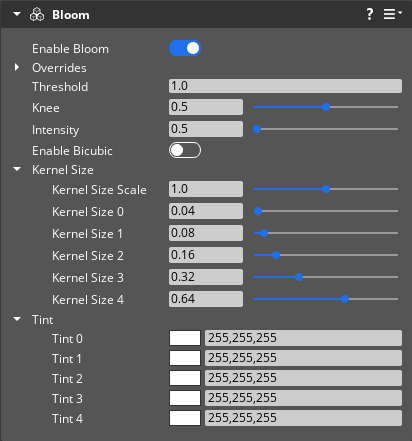This screenshot has height=441, width=412.
Task: Click the Kernel Size 4 slider handle
Action: pos(345,299)
